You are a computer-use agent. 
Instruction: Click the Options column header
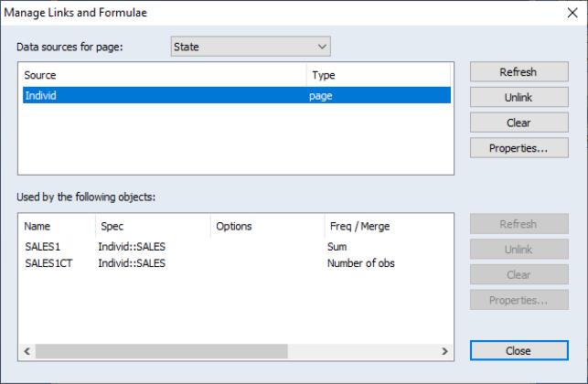265,226
